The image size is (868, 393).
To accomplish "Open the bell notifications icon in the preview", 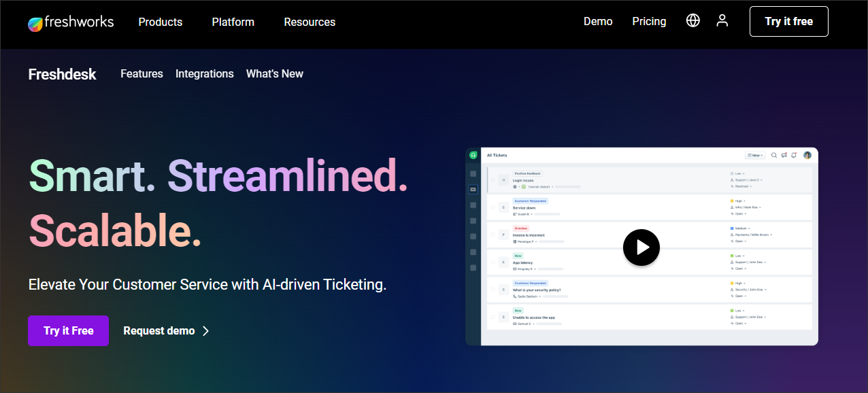I will pyautogui.click(x=794, y=155).
